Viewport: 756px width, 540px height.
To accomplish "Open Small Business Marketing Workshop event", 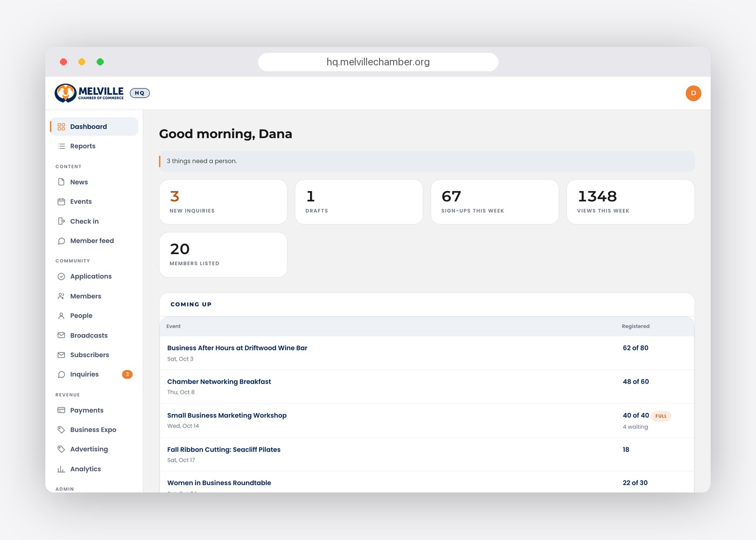I will pos(227,416).
